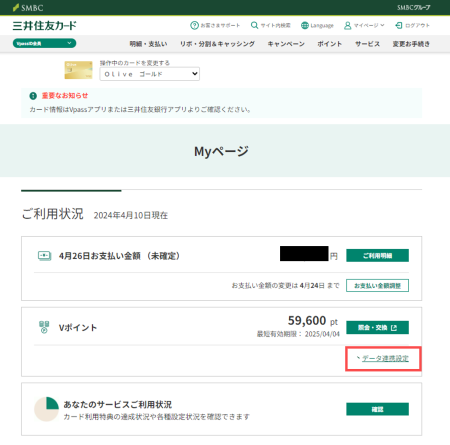Click the お客さまサポート link text
Image resolution: width=450 pixels, height=445 pixels.
point(220,25)
